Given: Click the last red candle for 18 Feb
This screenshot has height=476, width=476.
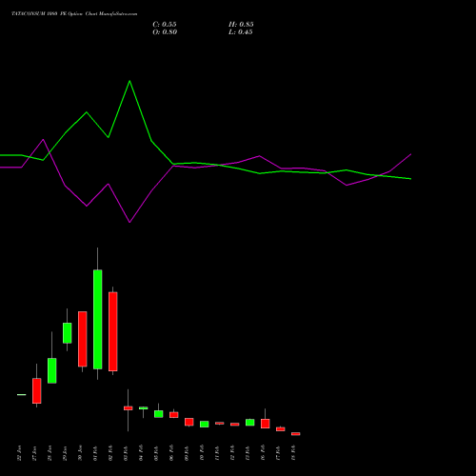Looking at the screenshot, I should coord(296,434).
